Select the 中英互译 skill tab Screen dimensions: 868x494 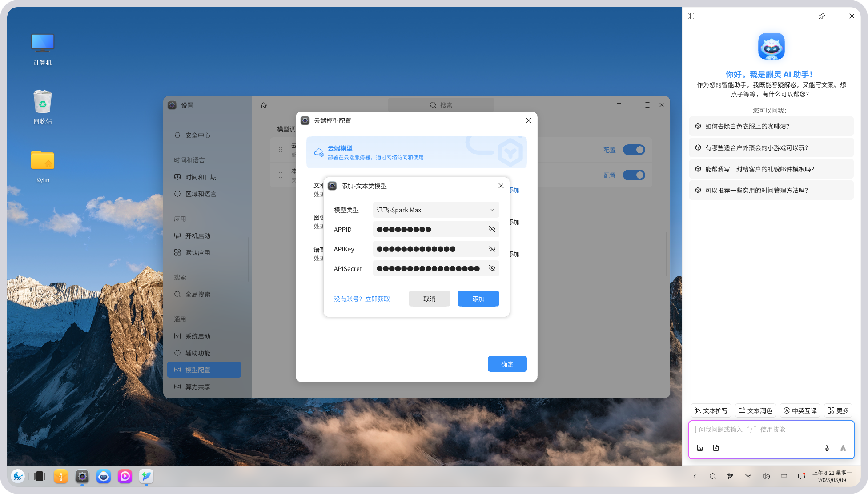click(800, 410)
